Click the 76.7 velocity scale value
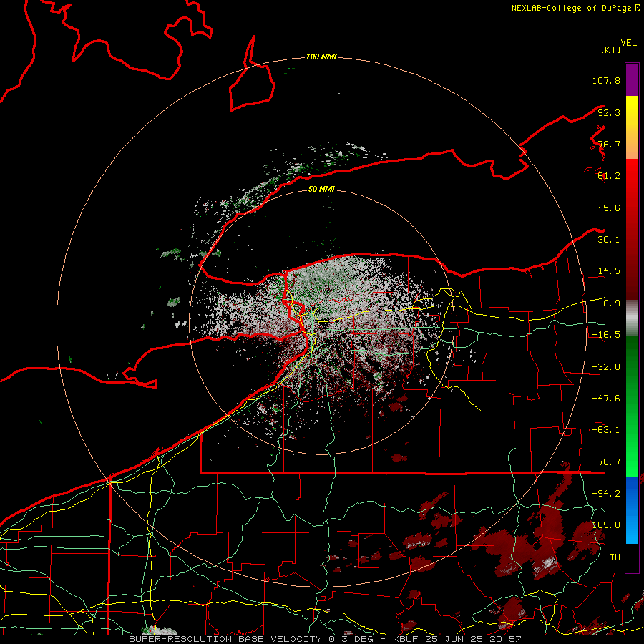This screenshot has width=644, height=644. tap(609, 144)
